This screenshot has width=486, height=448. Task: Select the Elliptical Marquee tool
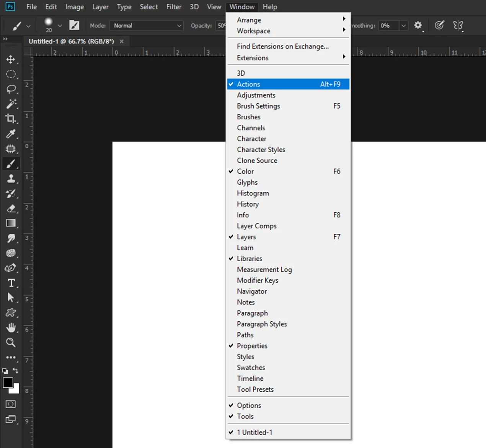11,74
